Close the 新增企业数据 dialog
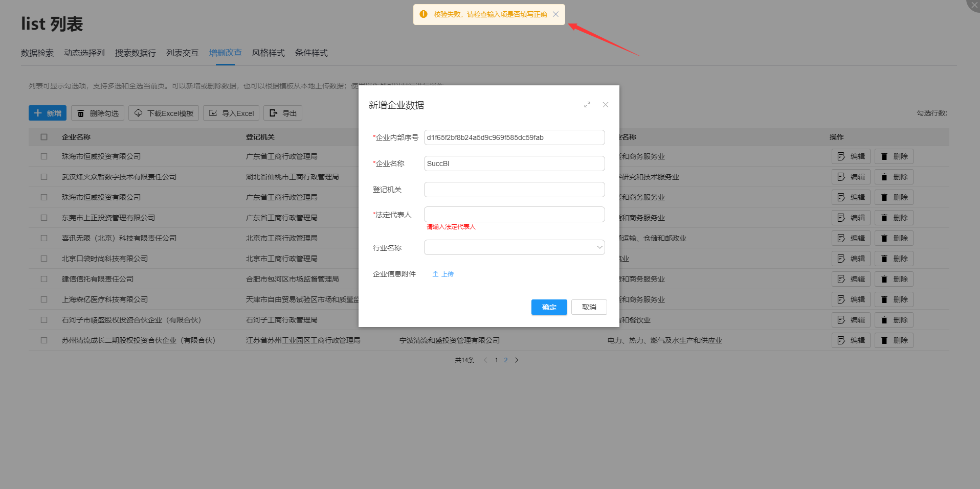 click(x=606, y=105)
